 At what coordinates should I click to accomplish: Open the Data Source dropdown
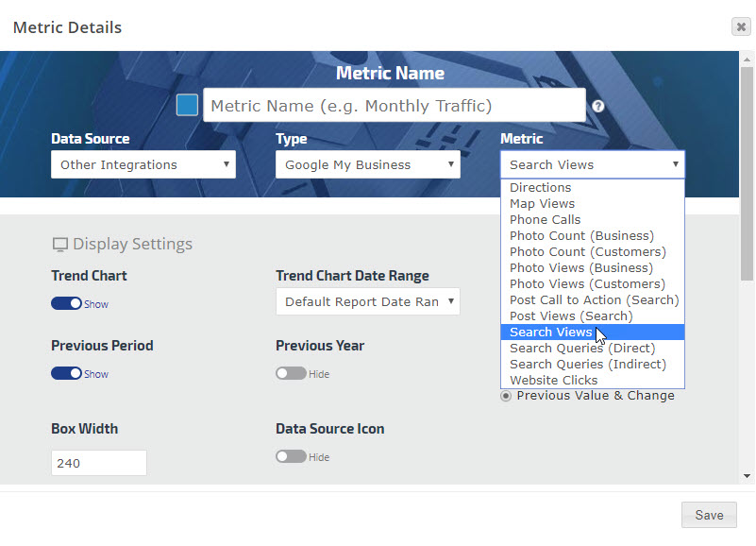click(x=143, y=164)
